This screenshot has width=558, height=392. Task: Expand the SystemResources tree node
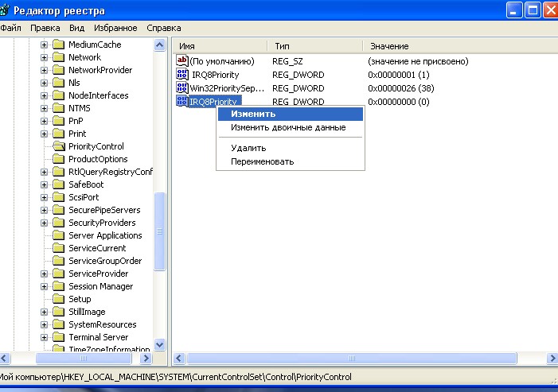(44, 325)
